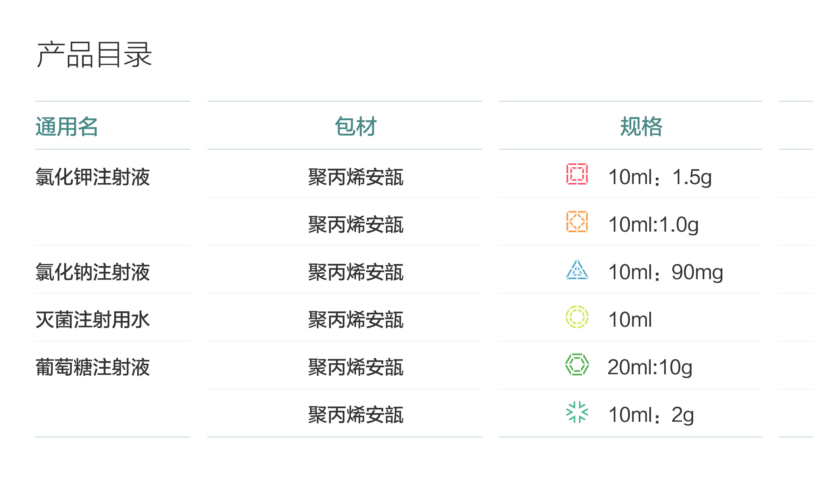Click the 10ml:1.0g specification text
This screenshot has width=813, height=504.
pyautogui.click(x=653, y=224)
